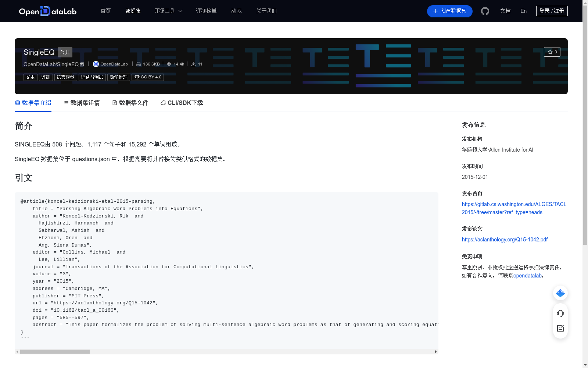Switch to the CLI/SDK下载 tab
This screenshot has width=588, height=368.
click(182, 103)
